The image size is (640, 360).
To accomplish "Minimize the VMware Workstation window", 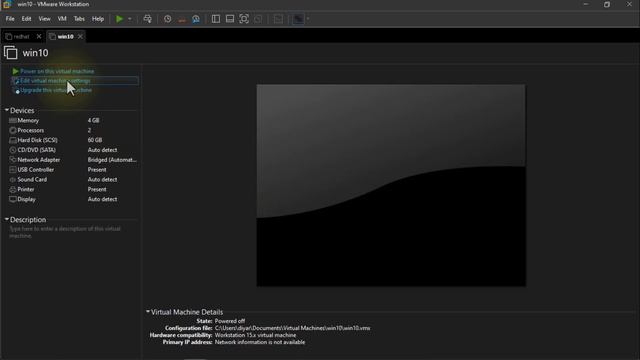I will 586,4.
